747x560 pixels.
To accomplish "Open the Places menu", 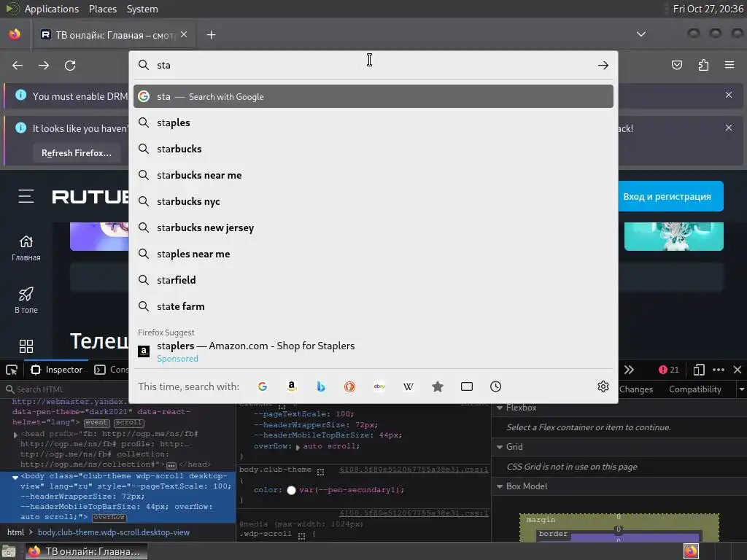I will pos(102,9).
